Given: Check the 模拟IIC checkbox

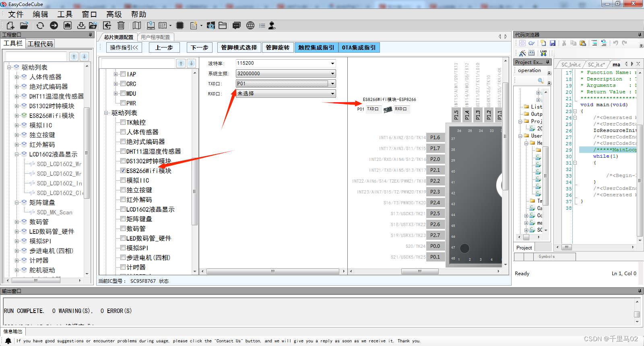Looking at the screenshot, I should tap(123, 180).
